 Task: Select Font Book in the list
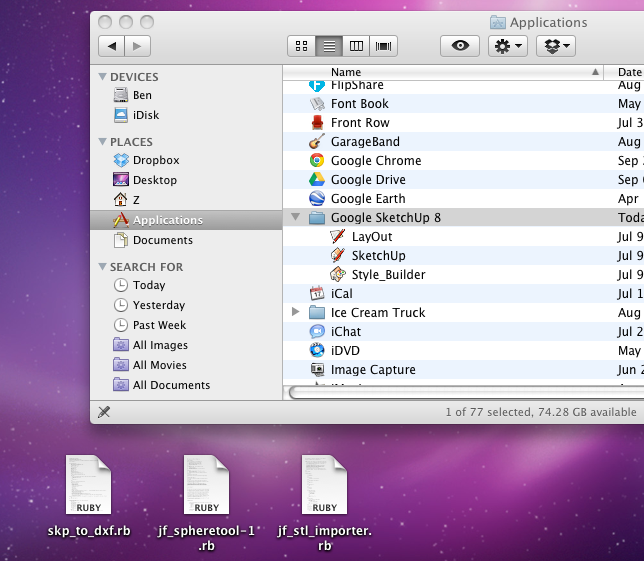click(463, 103)
